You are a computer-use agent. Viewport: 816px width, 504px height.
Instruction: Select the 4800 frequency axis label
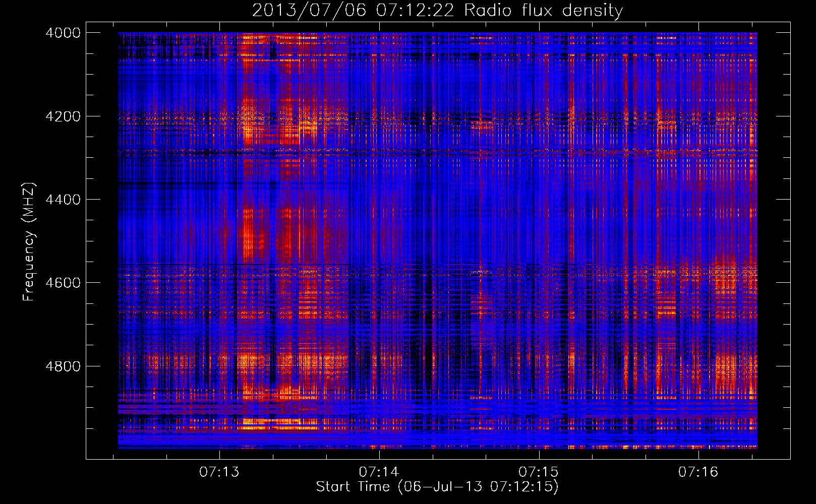tap(63, 366)
